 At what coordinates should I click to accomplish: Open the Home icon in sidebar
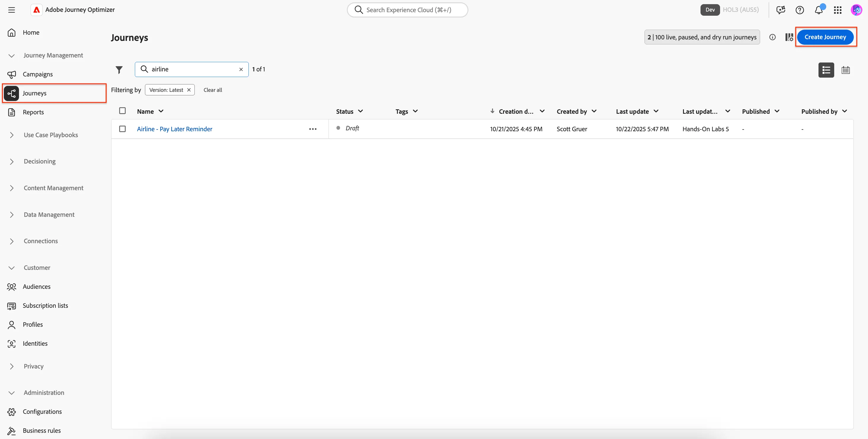pos(12,32)
